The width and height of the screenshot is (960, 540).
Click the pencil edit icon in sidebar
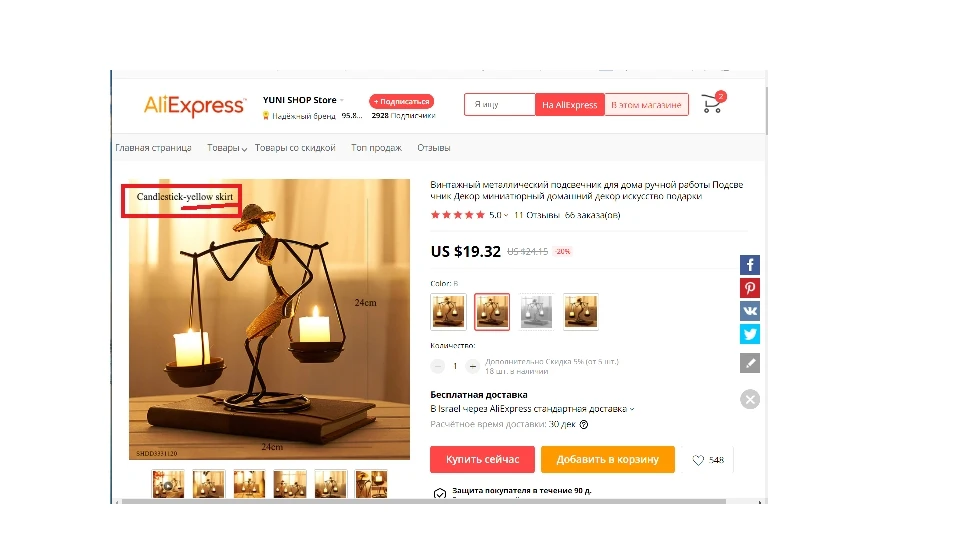coord(750,363)
